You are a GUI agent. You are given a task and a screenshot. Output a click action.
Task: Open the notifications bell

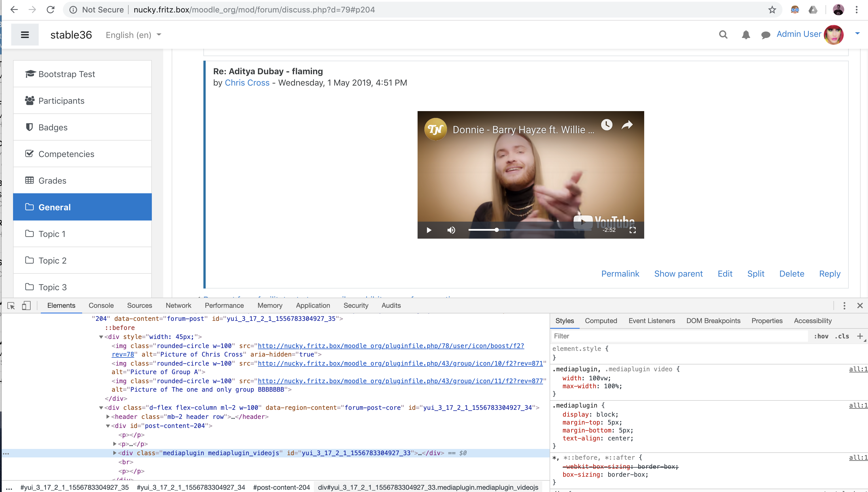(x=746, y=35)
